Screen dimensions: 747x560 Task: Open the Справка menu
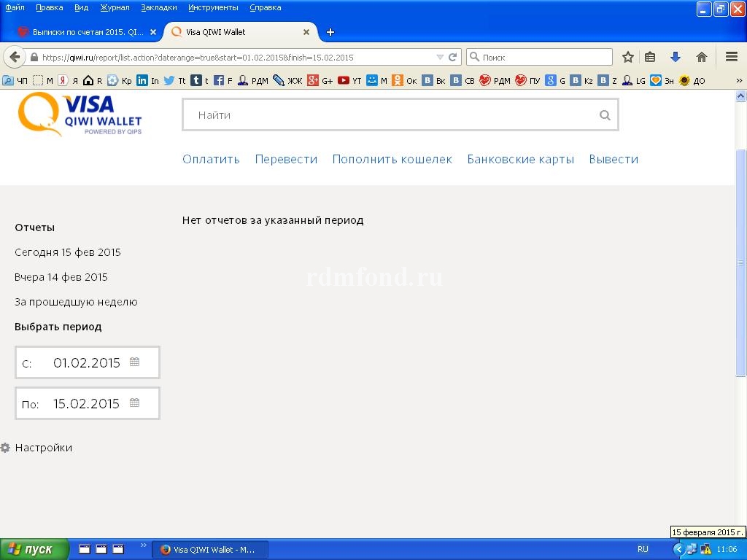tap(266, 7)
